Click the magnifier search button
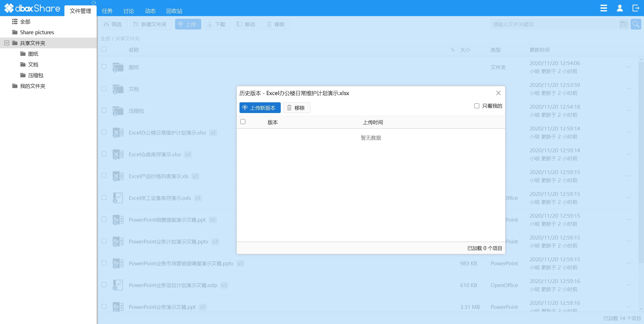This screenshot has height=324, width=644. click(x=636, y=24)
